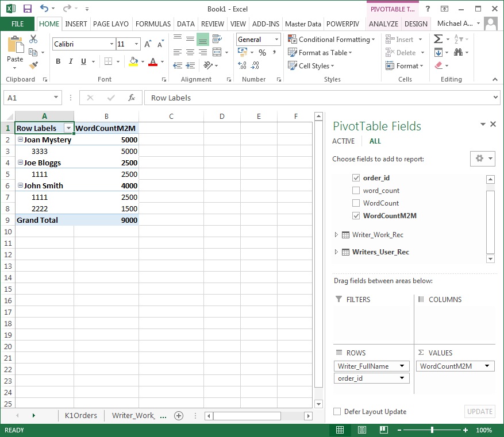
Task: Collapse the John Smith group
Action: coord(20,185)
